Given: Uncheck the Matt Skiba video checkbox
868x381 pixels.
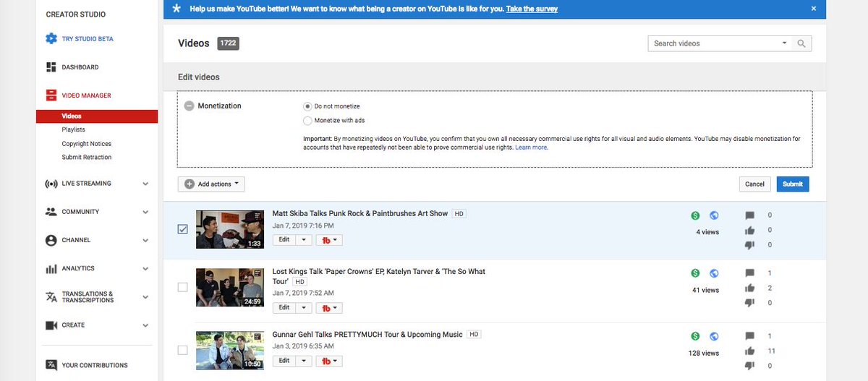Looking at the screenshot, I should [182, 229].
